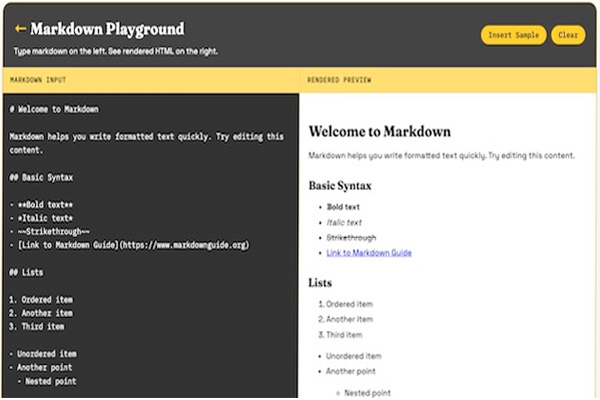
Task: Click the yellow back arrow icon
Action: (20, 29)
